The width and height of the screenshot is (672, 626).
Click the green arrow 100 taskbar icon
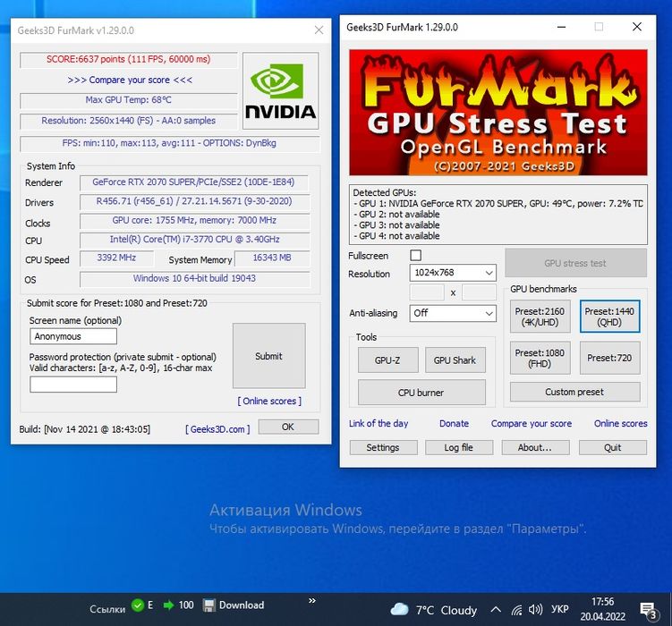pos(178,605)
